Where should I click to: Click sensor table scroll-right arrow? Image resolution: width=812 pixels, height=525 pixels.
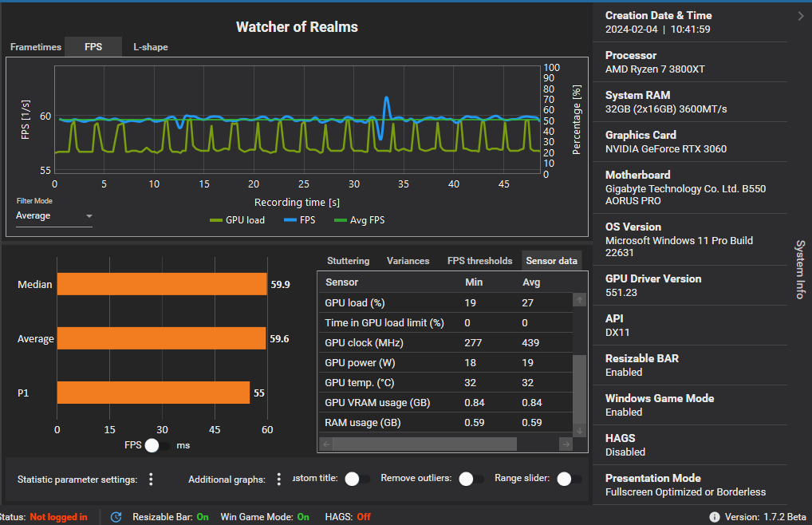click(566, 444)
